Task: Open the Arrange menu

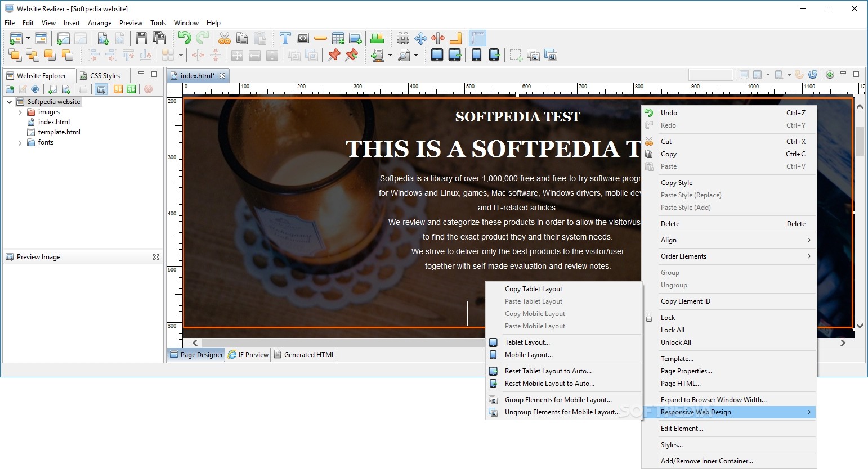Action: tap(100, 23)
